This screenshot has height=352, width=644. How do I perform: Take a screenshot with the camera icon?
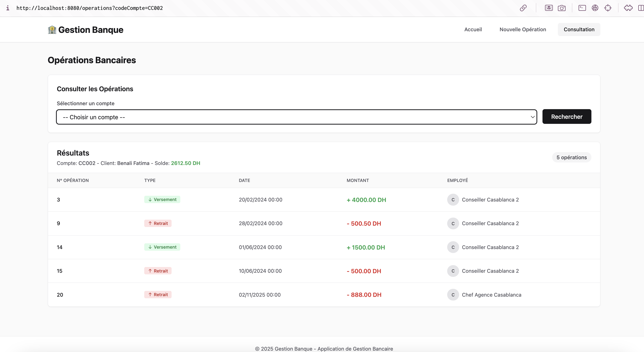pos(562,8)
